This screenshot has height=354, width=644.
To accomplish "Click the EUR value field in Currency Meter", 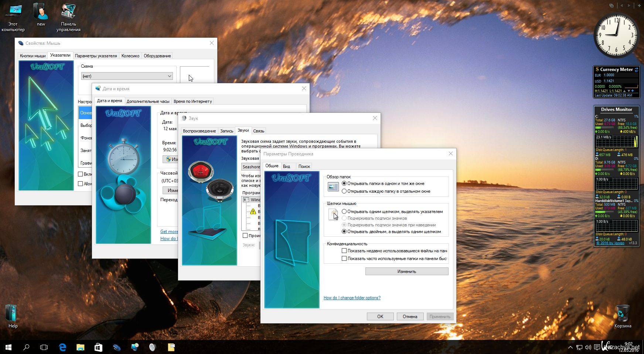I will (x=620, y=75).
